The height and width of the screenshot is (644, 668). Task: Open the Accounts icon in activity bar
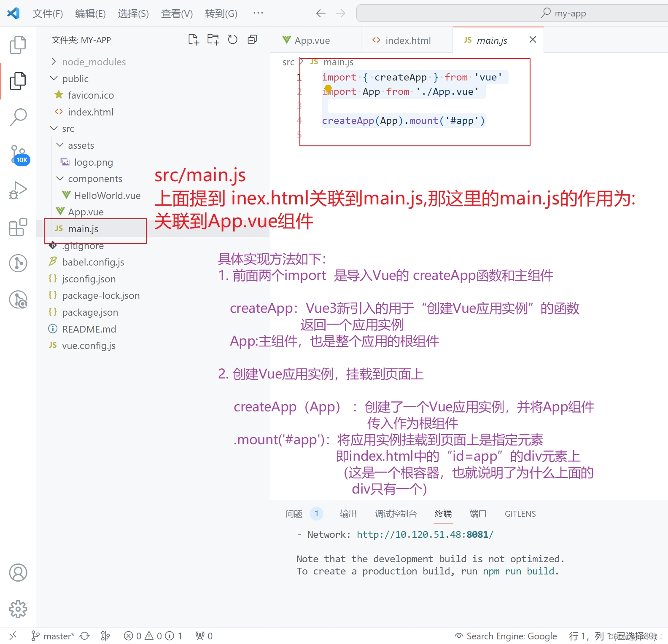point(18,572)
